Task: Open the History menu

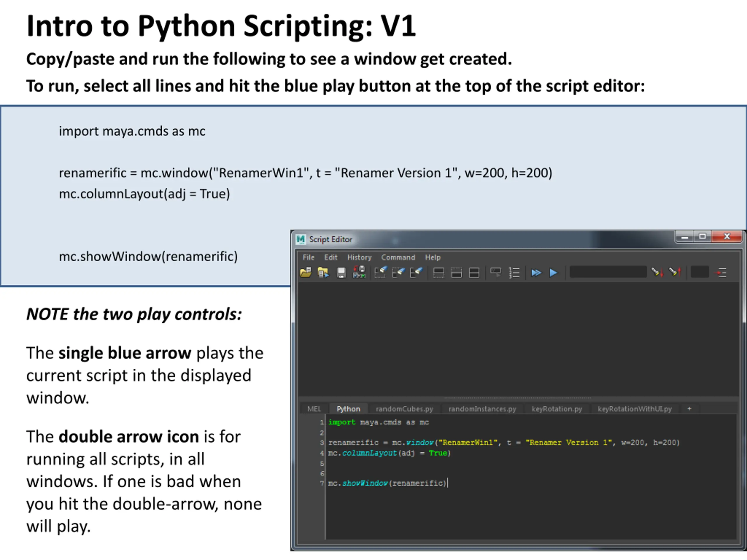Action: 359,257
